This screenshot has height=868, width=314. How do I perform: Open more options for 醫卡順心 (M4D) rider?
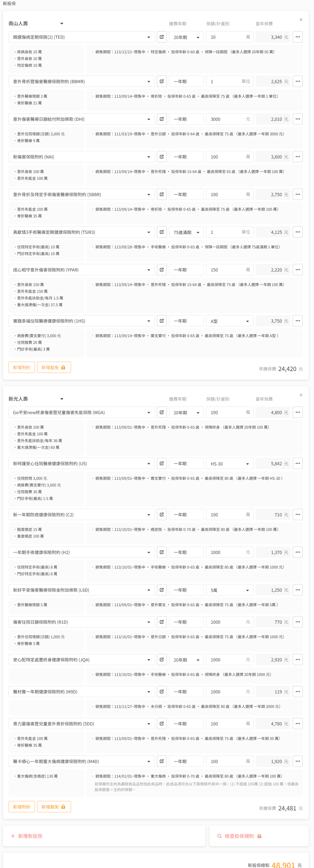click(298, 761)
